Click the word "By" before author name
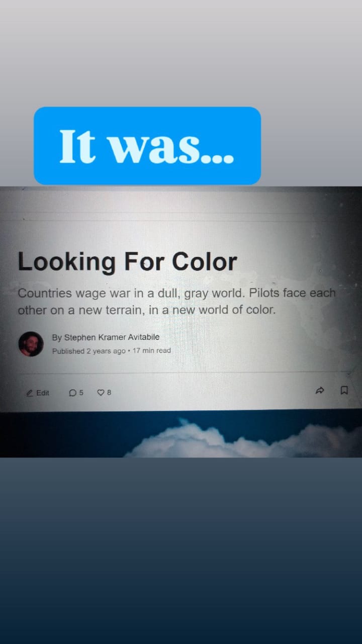The height and width of the screenshot is (644, 362). click(57, 338)
